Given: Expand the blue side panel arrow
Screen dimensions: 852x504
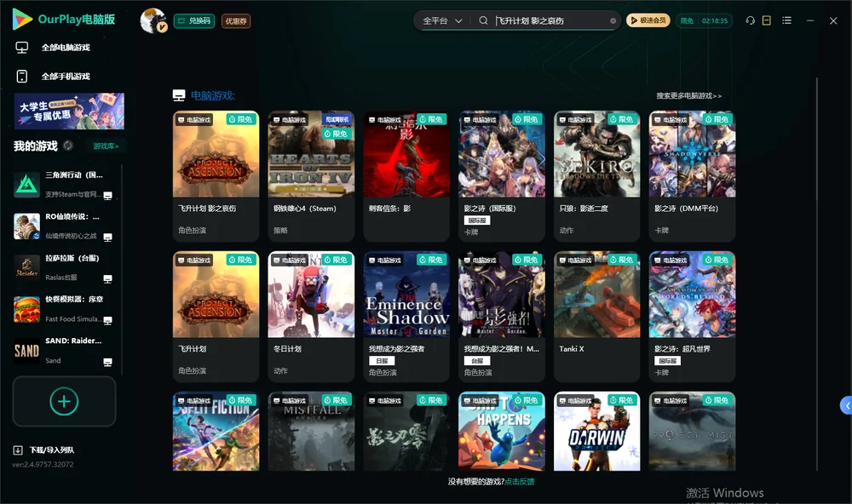Looking at the screenshot, I should click(847, 405).
